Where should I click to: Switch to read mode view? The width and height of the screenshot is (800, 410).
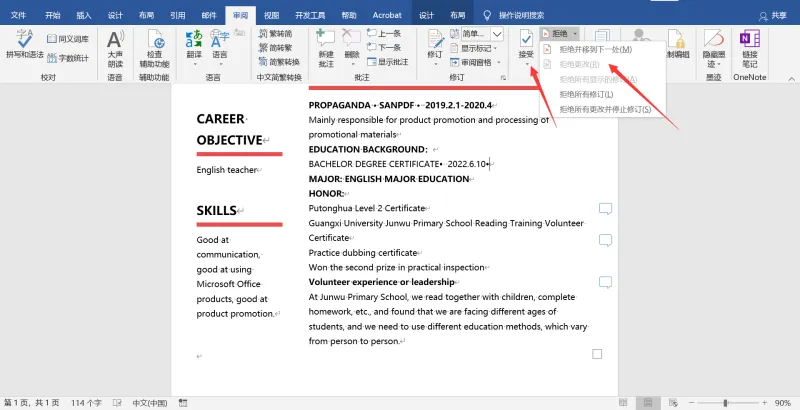coord(623,403)
